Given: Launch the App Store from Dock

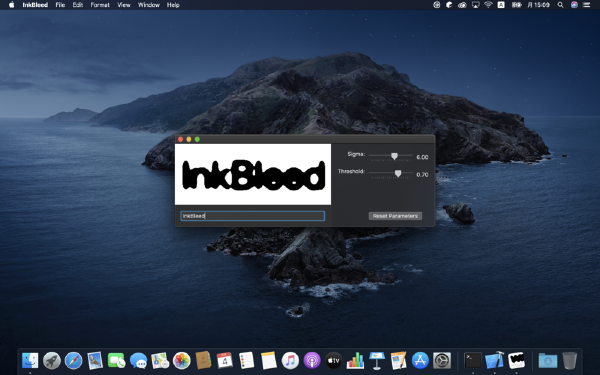Looking at the screenshot, I should tap(420, 360).
